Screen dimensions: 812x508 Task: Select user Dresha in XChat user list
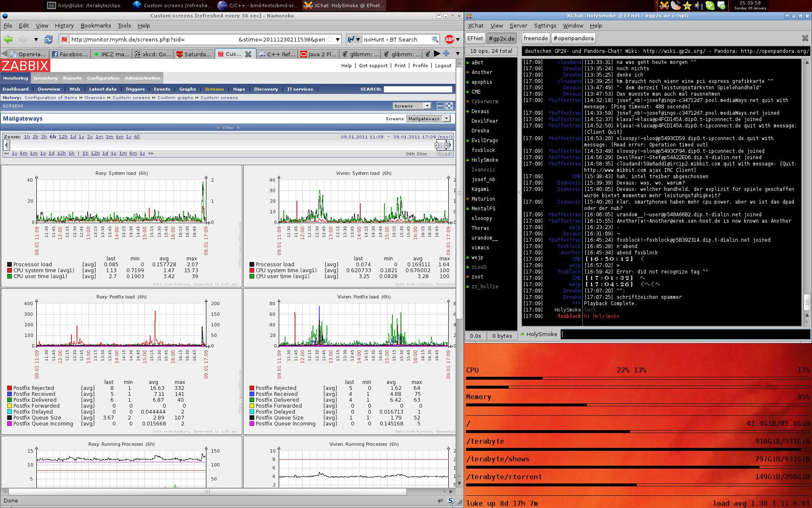[480, 130]
